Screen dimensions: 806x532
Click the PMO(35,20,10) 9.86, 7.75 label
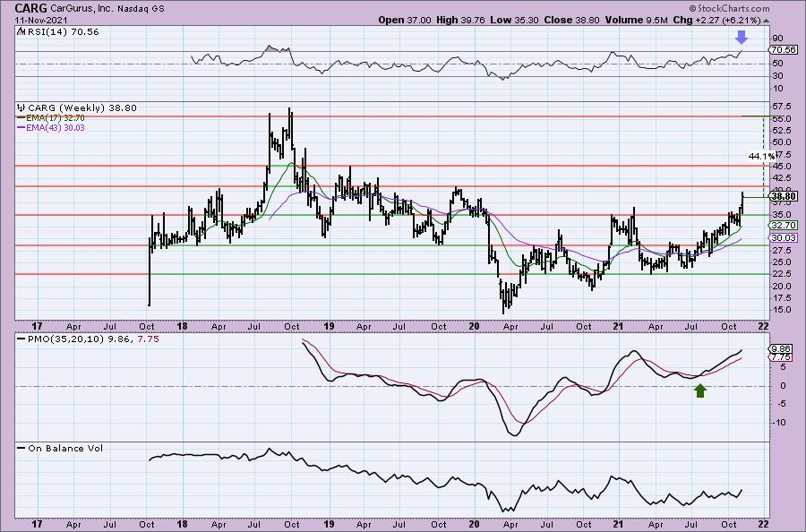tap(92, 339)
